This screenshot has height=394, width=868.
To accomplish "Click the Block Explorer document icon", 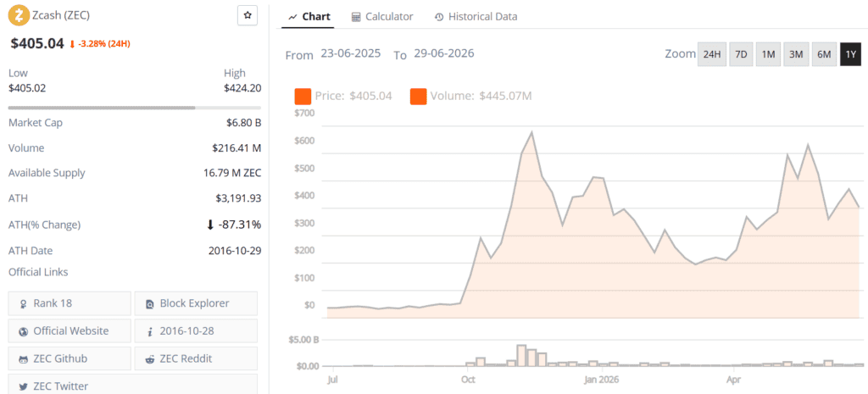I will (x=149, y=304).
